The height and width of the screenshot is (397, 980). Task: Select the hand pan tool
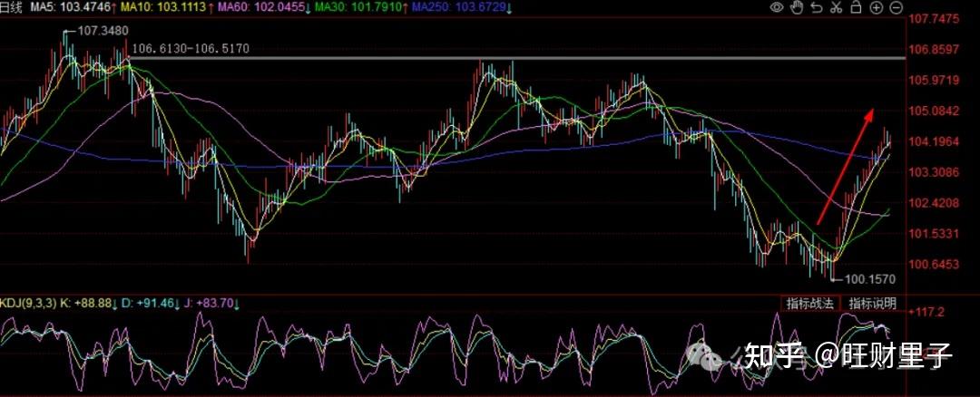point(797,7)
